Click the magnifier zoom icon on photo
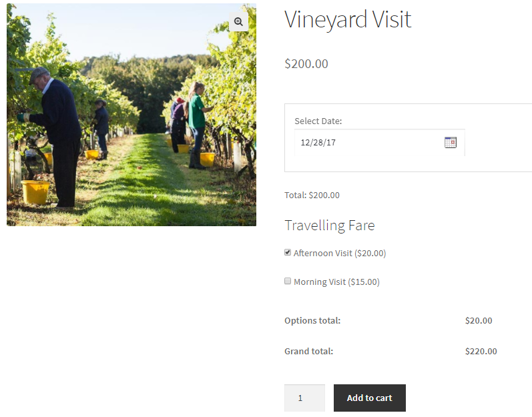Image resolution: width=532 pixels, height=417 pixels. (238, 21)
